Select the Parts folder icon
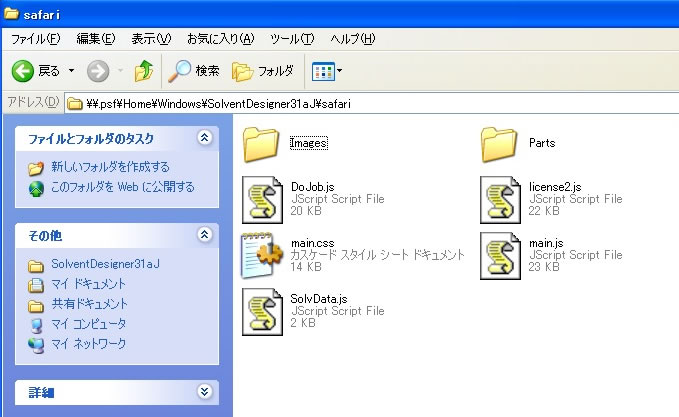 [x=499, y=143]
